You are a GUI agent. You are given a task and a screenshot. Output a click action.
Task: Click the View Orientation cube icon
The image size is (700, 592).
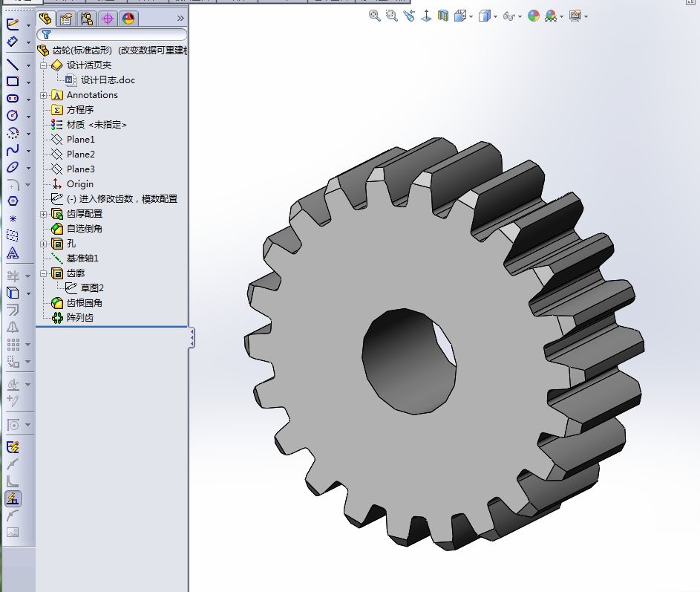point(459,16)
